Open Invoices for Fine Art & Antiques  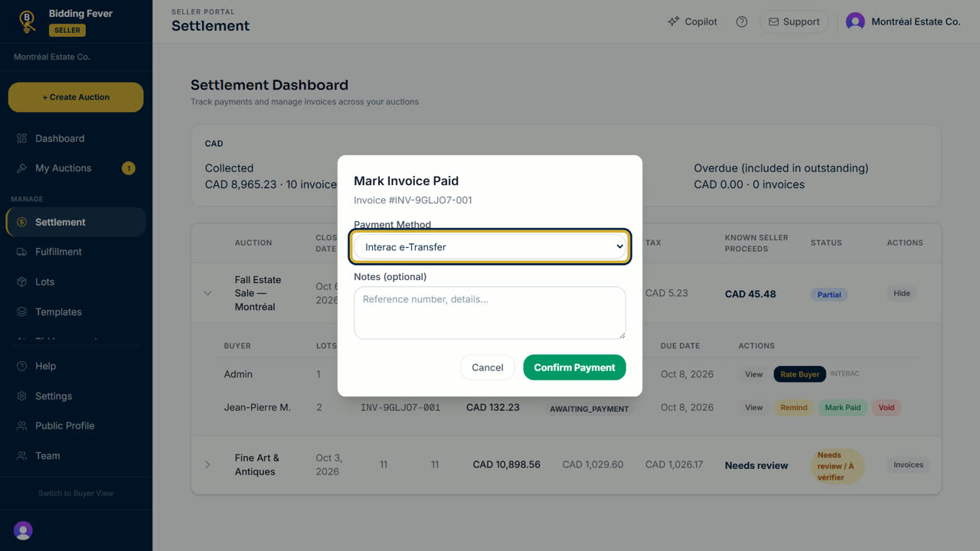pos(909,465)
